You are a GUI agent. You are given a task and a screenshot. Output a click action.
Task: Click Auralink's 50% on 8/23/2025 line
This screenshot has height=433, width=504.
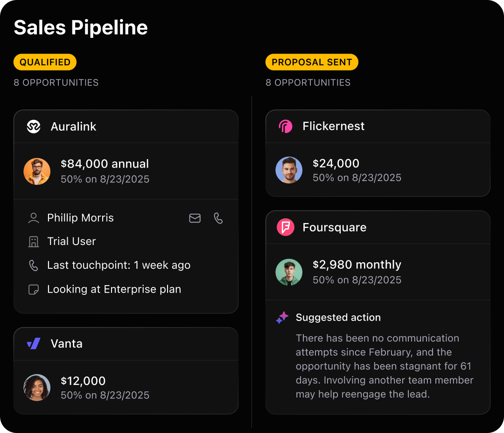pyautogui.click(x=105, y=179)
